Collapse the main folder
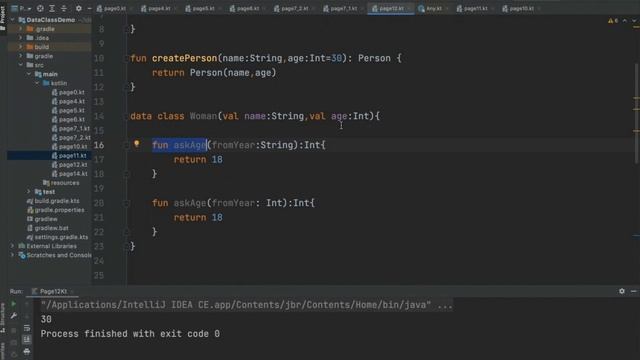The height and width of the screenshot is (360, 640). pos(29,74)
